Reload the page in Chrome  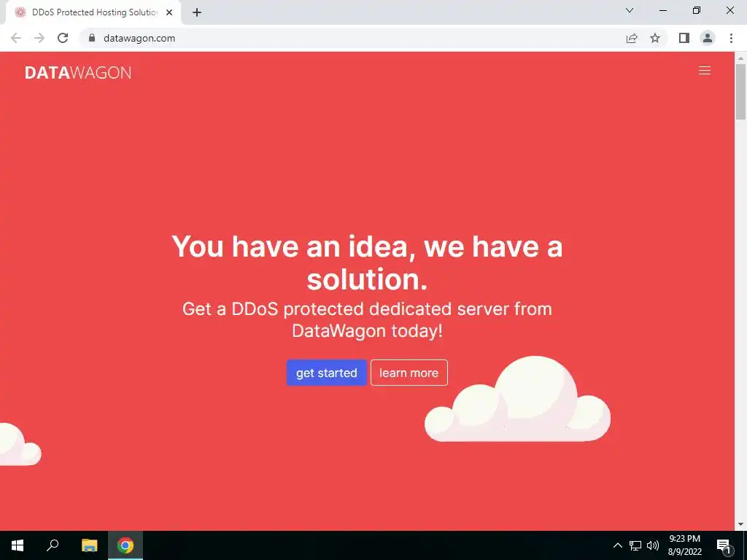63,38
